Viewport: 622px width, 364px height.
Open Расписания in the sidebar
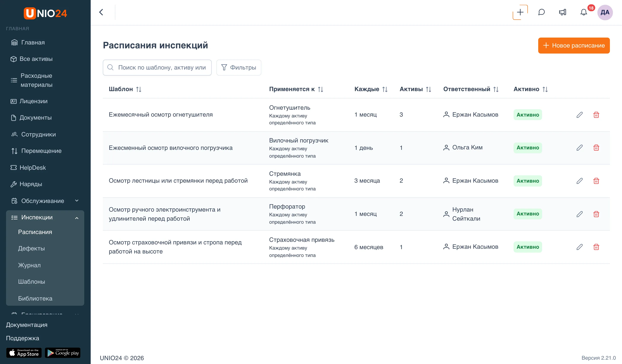point(35,232)
